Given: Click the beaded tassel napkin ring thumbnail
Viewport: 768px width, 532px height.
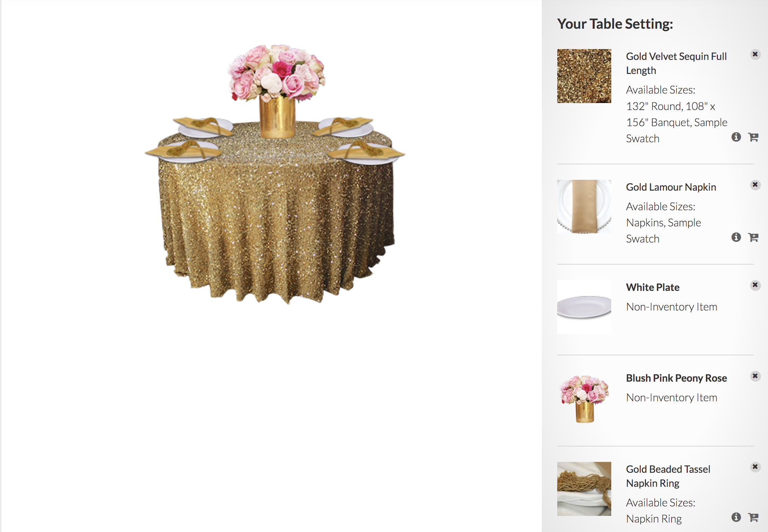Looking at the screenshot, I should pos(584,489).
